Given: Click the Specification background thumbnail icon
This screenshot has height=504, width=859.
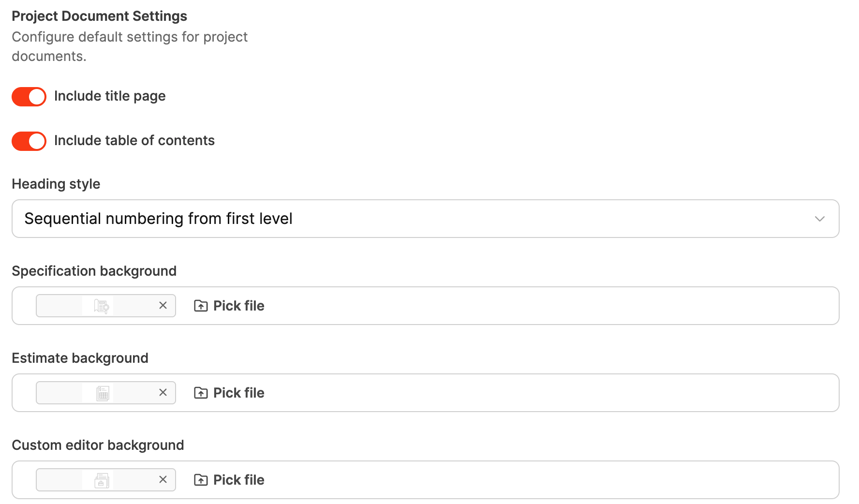Looking at the screenshot, I should (x=102, y=306).
